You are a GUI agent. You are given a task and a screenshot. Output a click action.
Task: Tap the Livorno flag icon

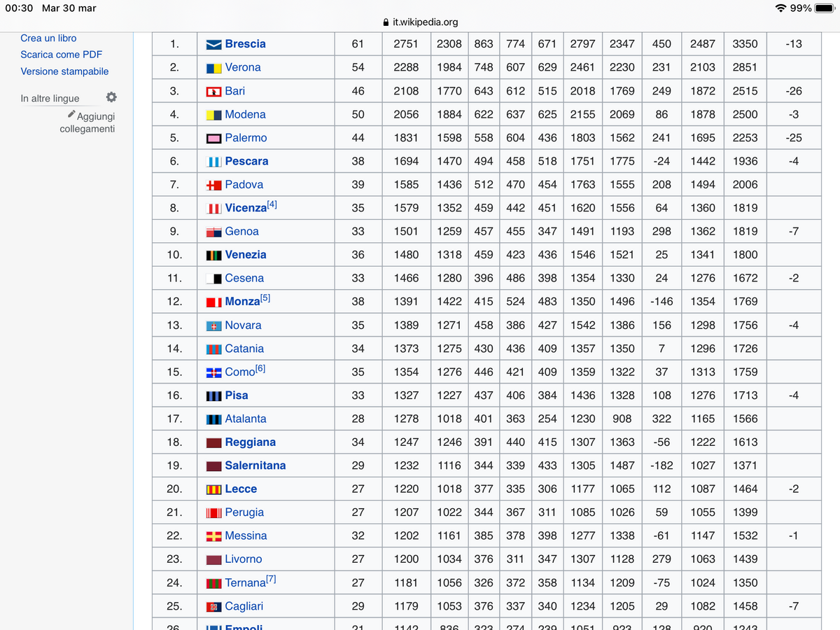pos(213,560)
